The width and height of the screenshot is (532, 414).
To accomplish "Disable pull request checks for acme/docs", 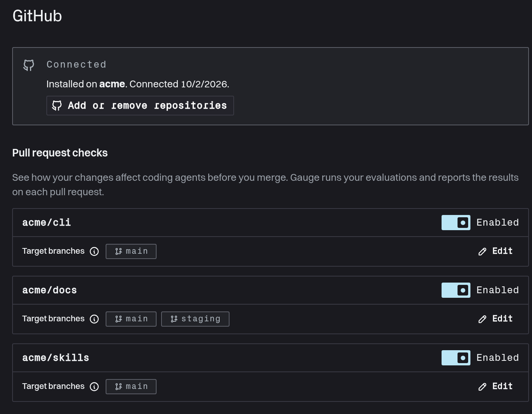I will 456,290.
